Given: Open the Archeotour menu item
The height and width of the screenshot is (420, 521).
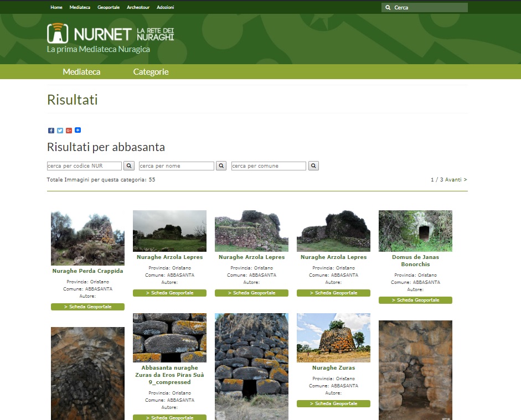Looking at the screenshot, I should click(138, 7).
